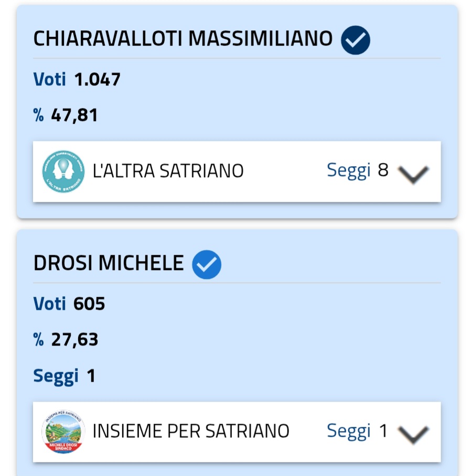This screenshot has height=476, width=471.
Task: Click Voti 1.047 for Chiaravalloti
Action: tap(77, 80)
